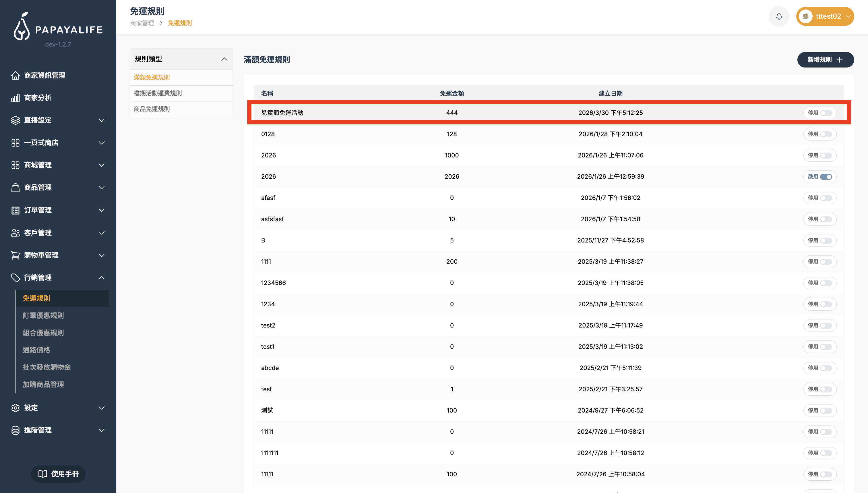Click the 商家管理 breadcrumb link
Viewport: 868px width, 493px height.
pos(142,23)
